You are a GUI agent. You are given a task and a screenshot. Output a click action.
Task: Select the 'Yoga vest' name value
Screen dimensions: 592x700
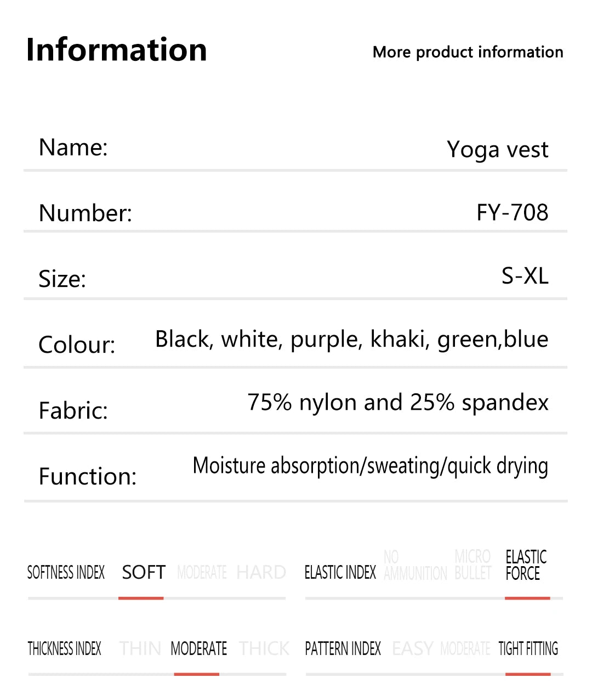pos(497,149)
